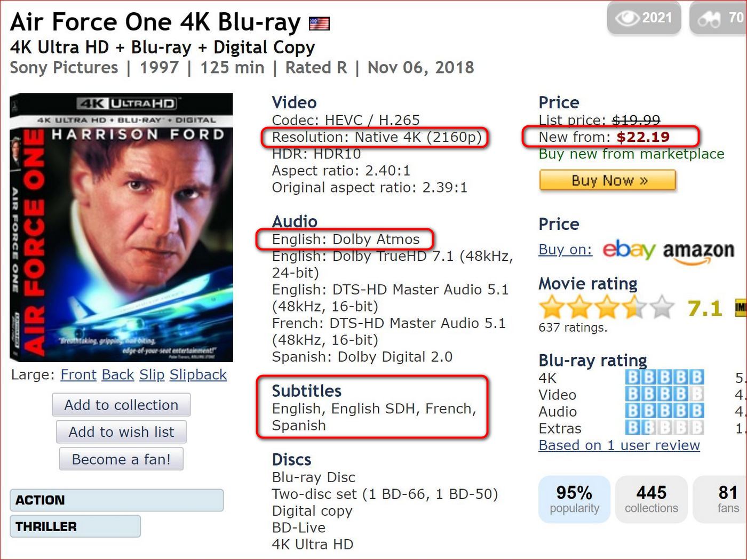
Task: Click the movie rating stars
Action: pos(606,308)
